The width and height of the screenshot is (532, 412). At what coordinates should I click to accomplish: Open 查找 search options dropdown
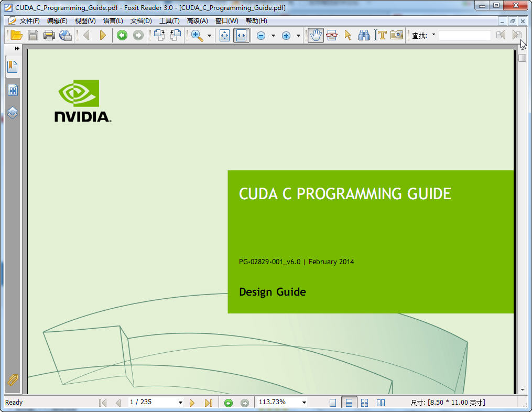433,34
